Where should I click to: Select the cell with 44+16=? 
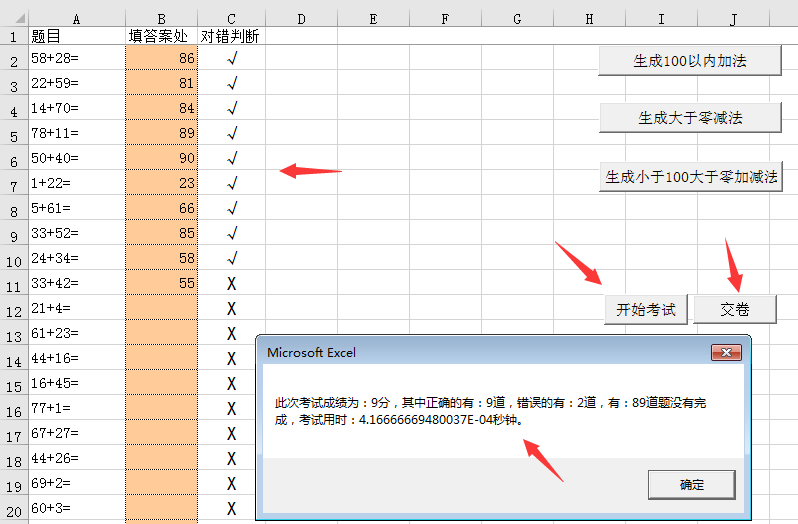(x=77, y=358)
